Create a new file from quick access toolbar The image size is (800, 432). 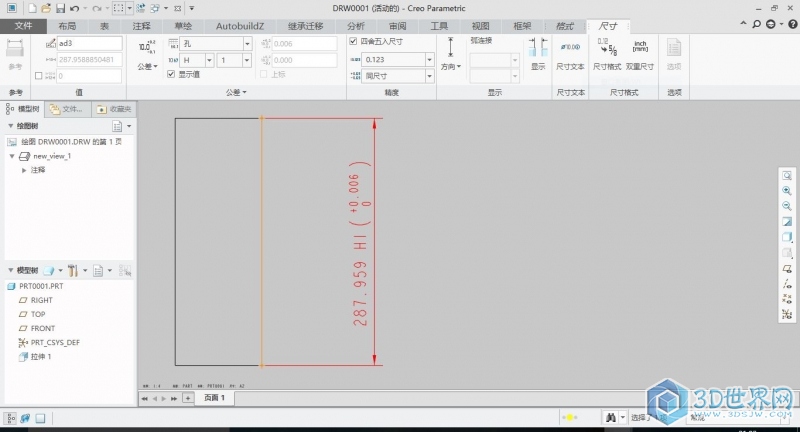pos(32,8)
